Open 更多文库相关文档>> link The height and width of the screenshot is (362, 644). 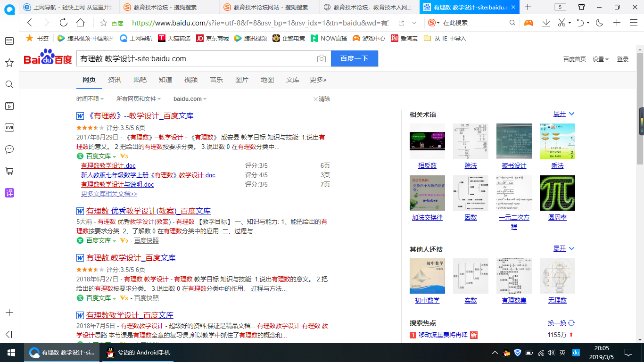tap(109, 194)
